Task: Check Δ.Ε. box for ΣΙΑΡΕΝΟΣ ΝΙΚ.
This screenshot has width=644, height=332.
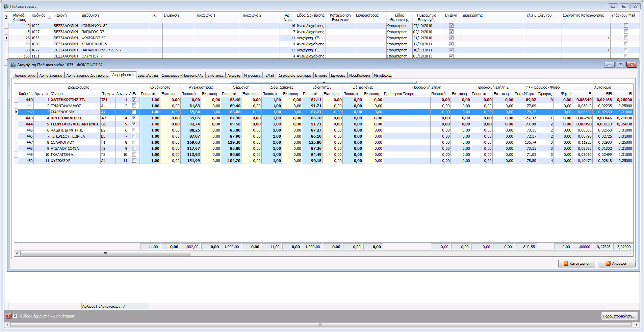Action: click(x=134, y=112)
